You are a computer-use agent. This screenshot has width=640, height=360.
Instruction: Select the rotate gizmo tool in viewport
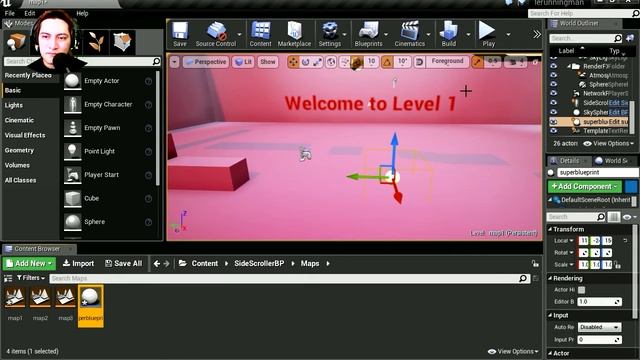pos(305,62)
